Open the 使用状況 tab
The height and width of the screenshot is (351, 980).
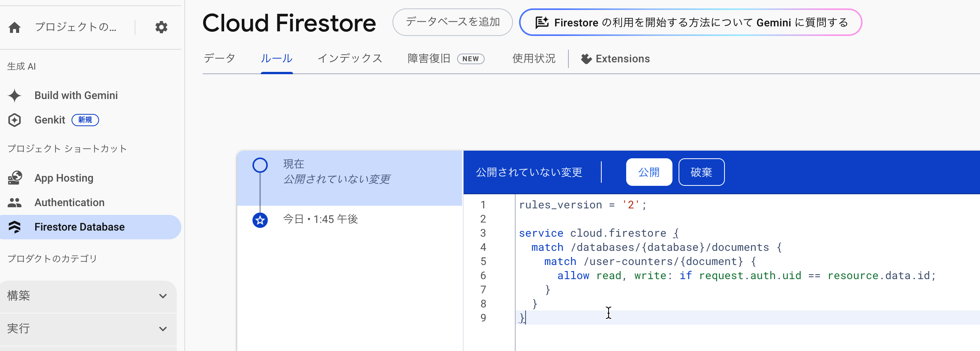534,58
